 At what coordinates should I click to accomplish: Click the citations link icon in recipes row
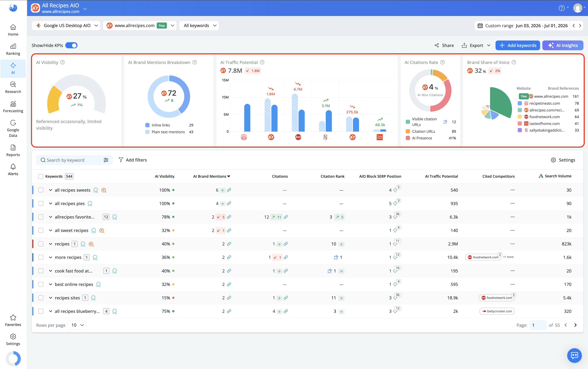pyautogui.click(x=286, y=244)
